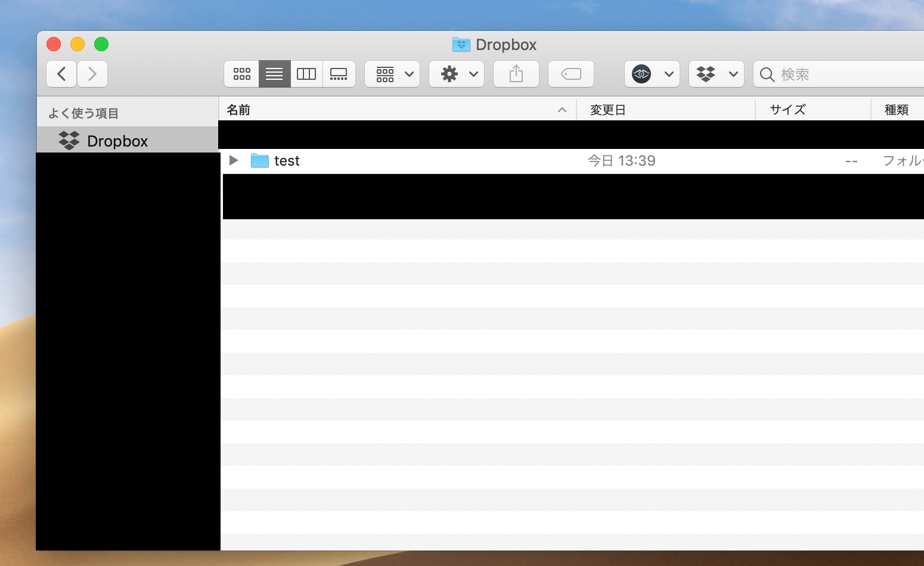Click the Dropbox folder icon in title bar
The image size is (924, 566).
[x=461, y=44]
